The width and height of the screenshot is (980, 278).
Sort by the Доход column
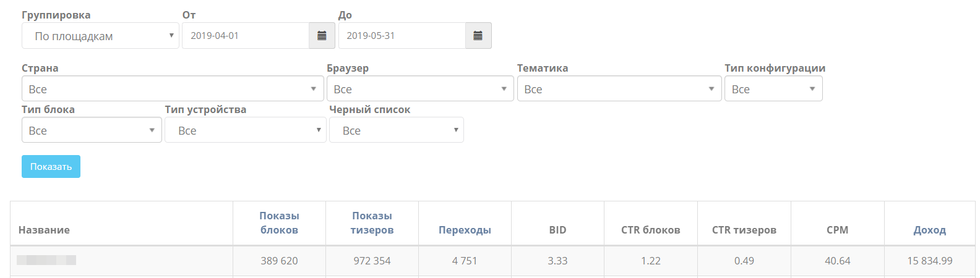click(x=929, y=230)
